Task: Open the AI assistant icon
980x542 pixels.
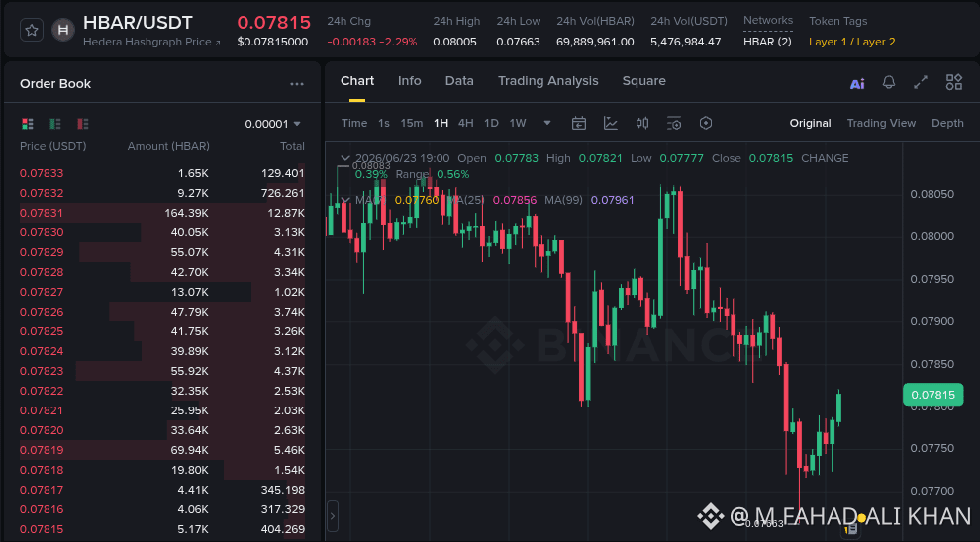Action: (x=857, y=84)
